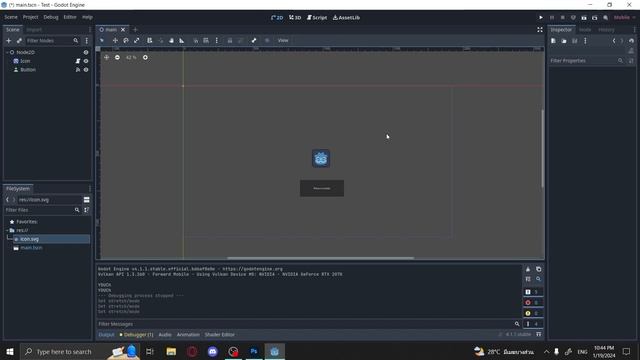Collapse the Node2D tree root
Screen dimensions: 640x360
pyautogui.click(x=7, y=52)
